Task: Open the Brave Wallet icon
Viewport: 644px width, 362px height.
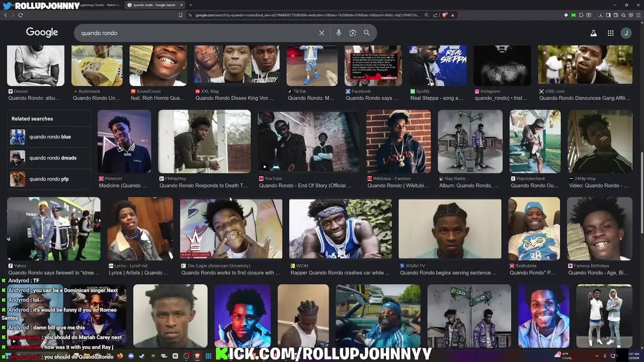Action: click(615, 15)
